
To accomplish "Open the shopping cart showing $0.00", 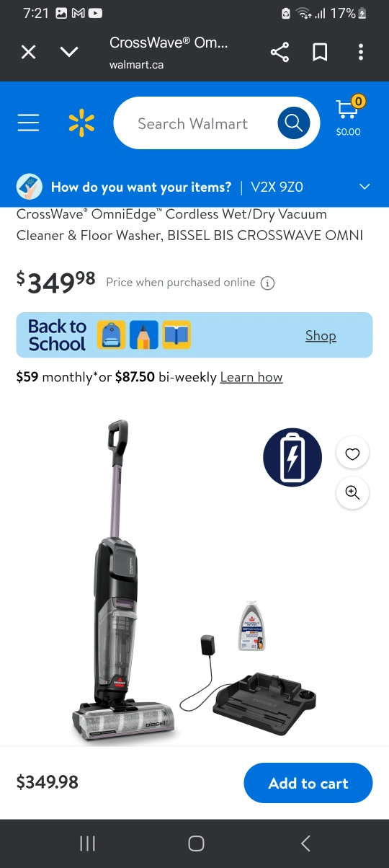I will [348, 117].
